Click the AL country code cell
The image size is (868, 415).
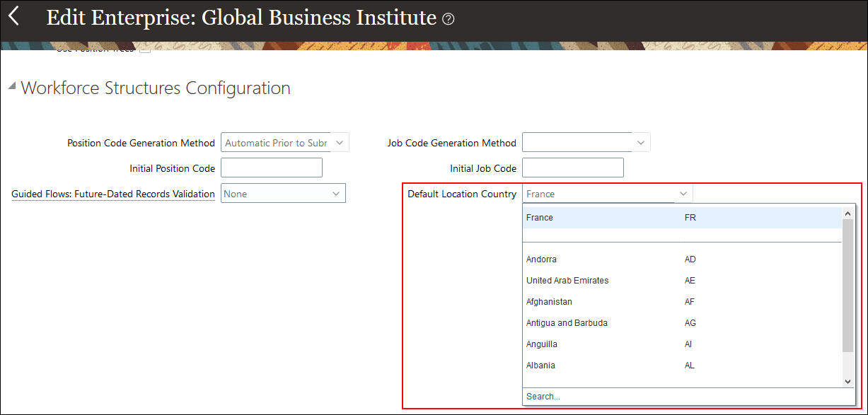(x=690, y=366)
